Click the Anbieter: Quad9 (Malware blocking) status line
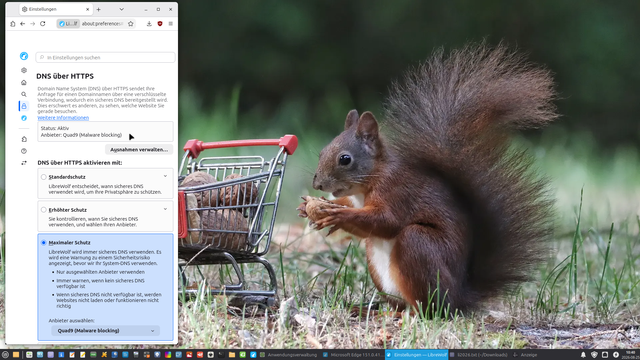Screen dimensions: 640x360 [x=81, y=135]
